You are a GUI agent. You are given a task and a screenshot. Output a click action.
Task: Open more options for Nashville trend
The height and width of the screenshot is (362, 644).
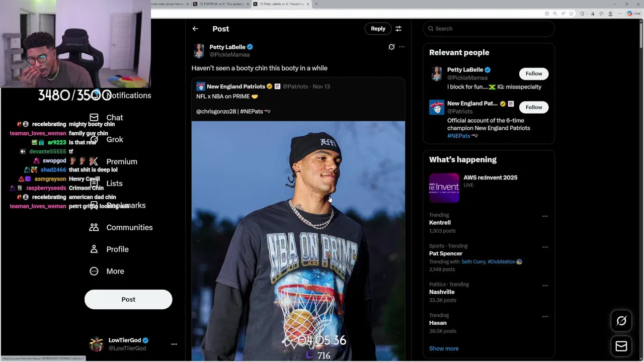tap(545, 286)
